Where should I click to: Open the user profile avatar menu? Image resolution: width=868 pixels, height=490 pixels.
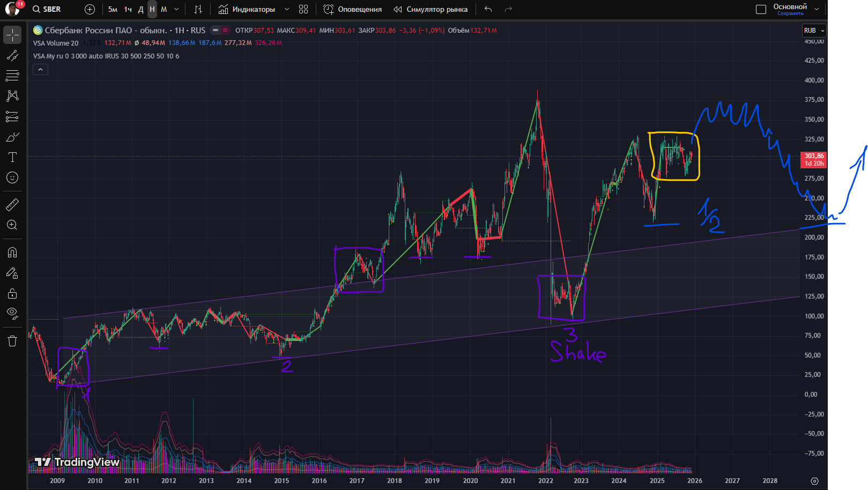12,9
